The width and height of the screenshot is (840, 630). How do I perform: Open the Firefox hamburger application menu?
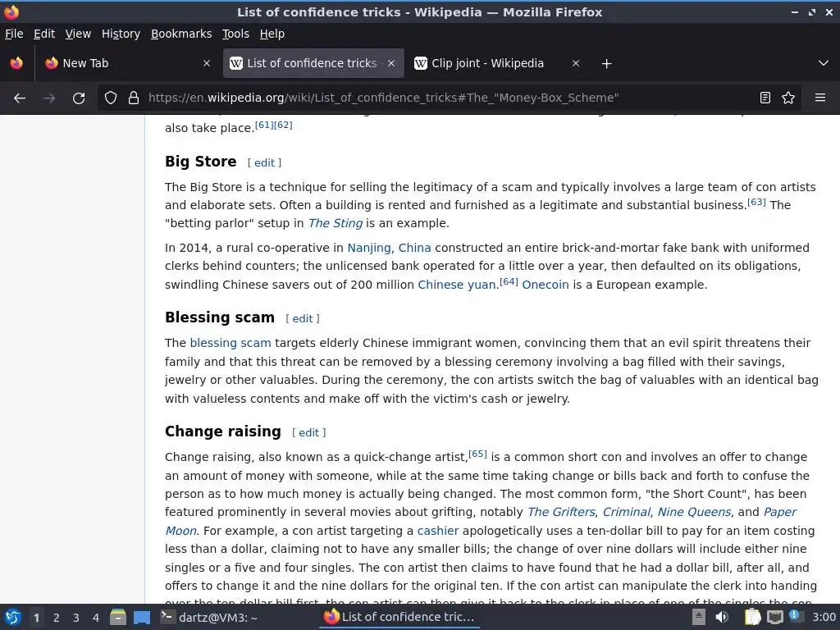820,98
